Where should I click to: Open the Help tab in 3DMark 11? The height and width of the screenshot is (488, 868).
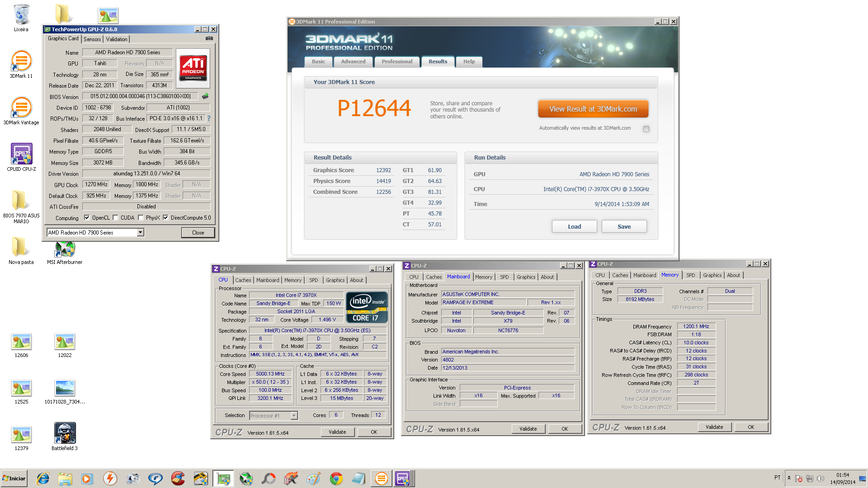[x=469, y=61]
